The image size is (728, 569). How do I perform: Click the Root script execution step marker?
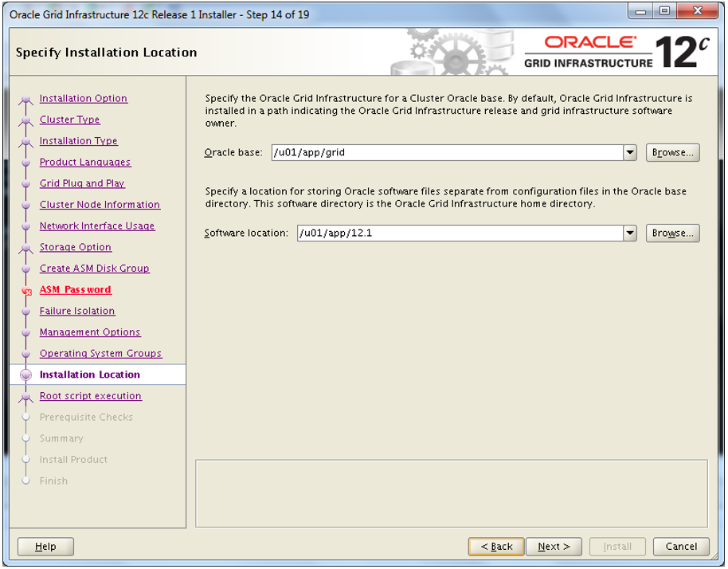26,398
